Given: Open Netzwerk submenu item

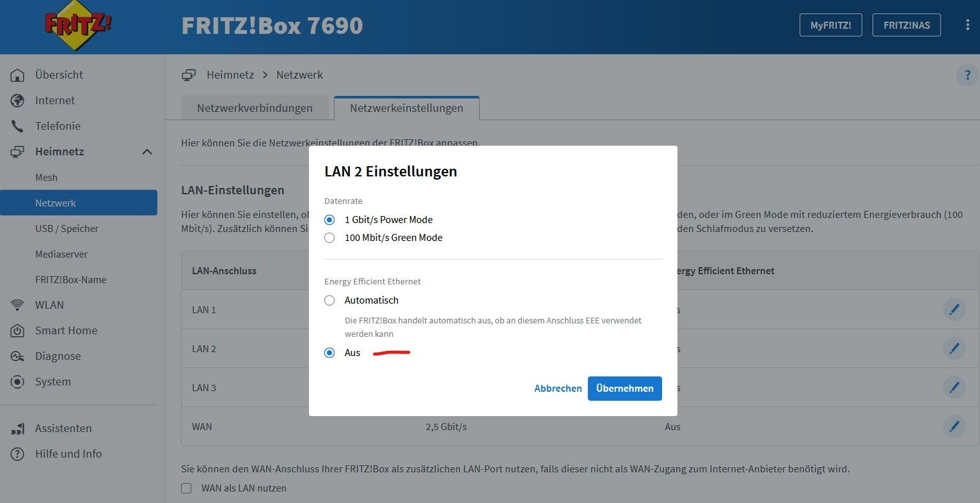Looking at the screenshot, I should pyautogui.click(x=79, y=203).
